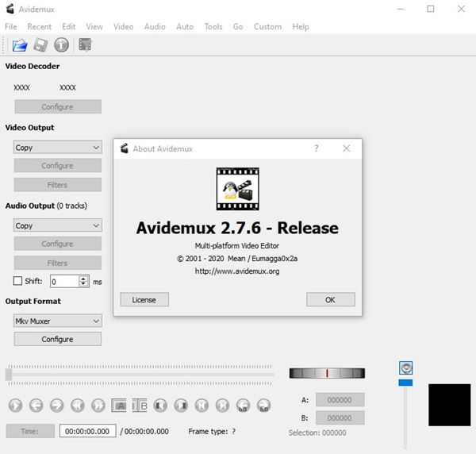
Task: Close the About Avidemux dialog
Action: click(347, 148)
